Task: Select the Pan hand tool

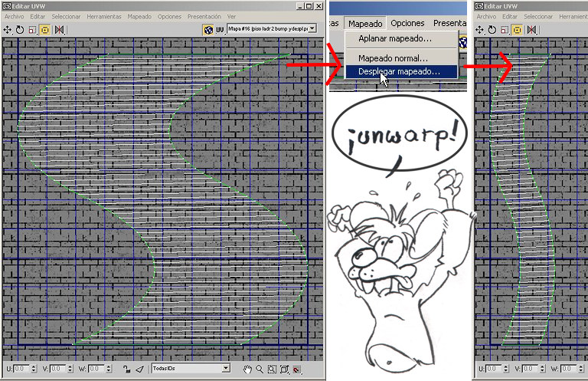Action: (247, 370)
